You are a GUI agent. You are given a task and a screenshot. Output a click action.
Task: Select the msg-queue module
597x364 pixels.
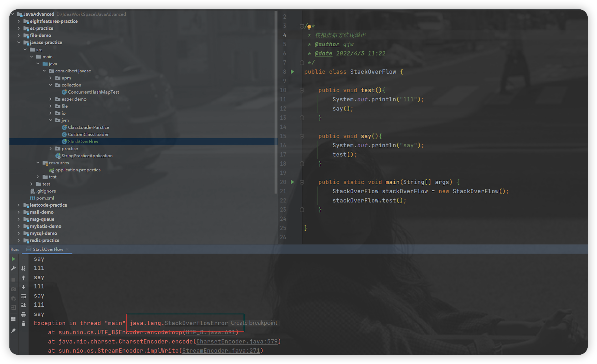[x=42, y=219]
